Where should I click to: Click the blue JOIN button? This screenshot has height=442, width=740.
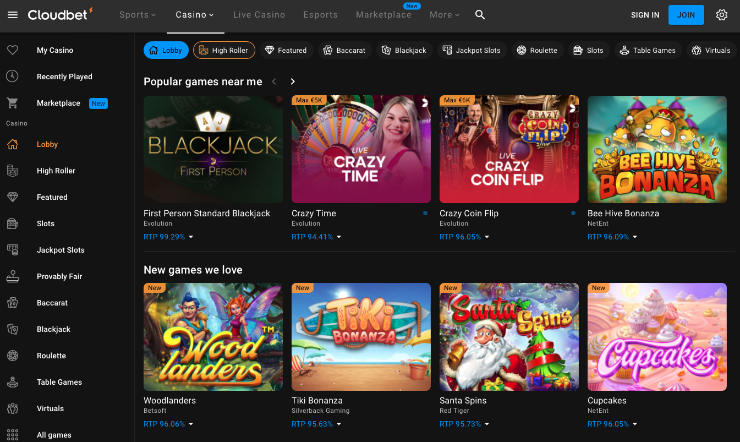tap(686, 15)
